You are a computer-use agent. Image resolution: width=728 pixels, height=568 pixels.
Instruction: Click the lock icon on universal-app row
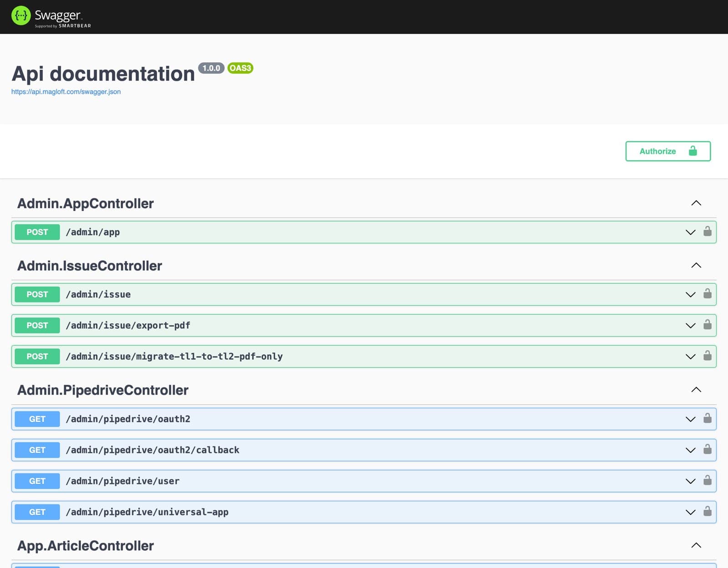[708, 511]
